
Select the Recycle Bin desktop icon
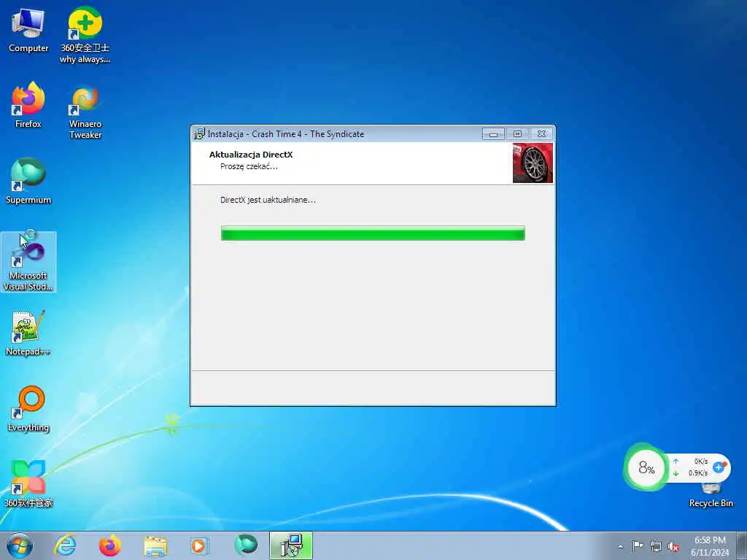click(711, 495)
